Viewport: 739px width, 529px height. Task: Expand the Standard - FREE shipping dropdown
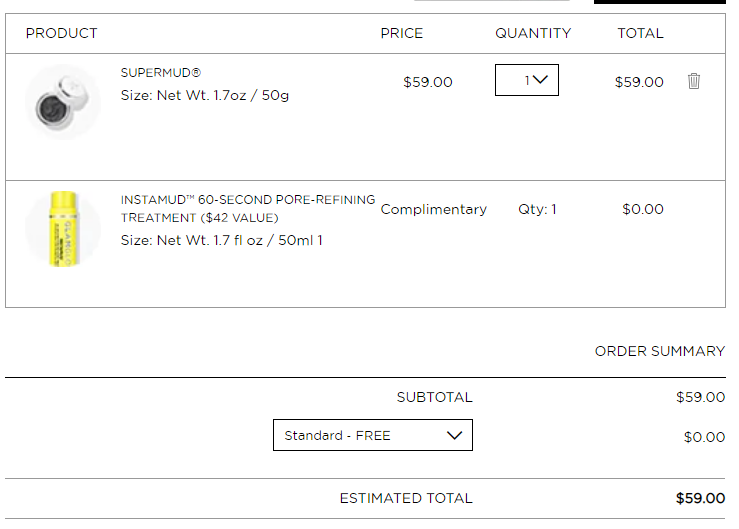tap(373, 435)
